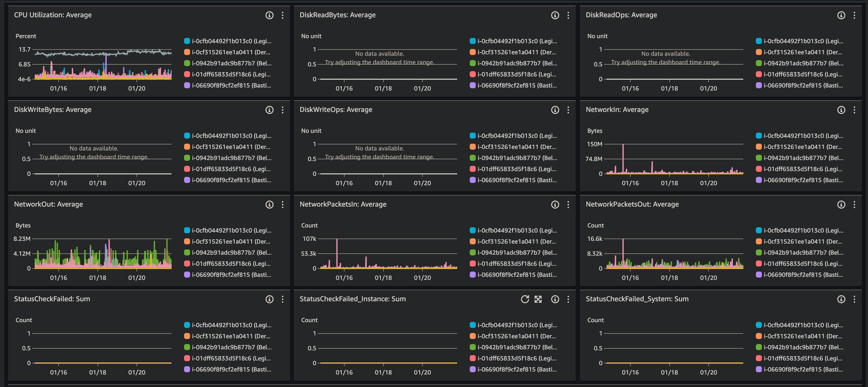The height and width of the screenshot is (387, 868).
Task: View info icon on DiskReadOps widget
Action: 841,15
